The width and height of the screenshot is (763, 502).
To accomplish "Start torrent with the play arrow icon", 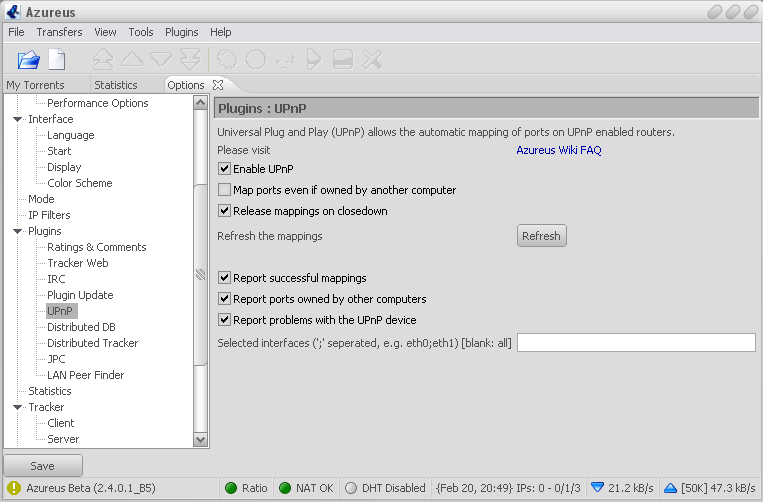I will [314, 59].
